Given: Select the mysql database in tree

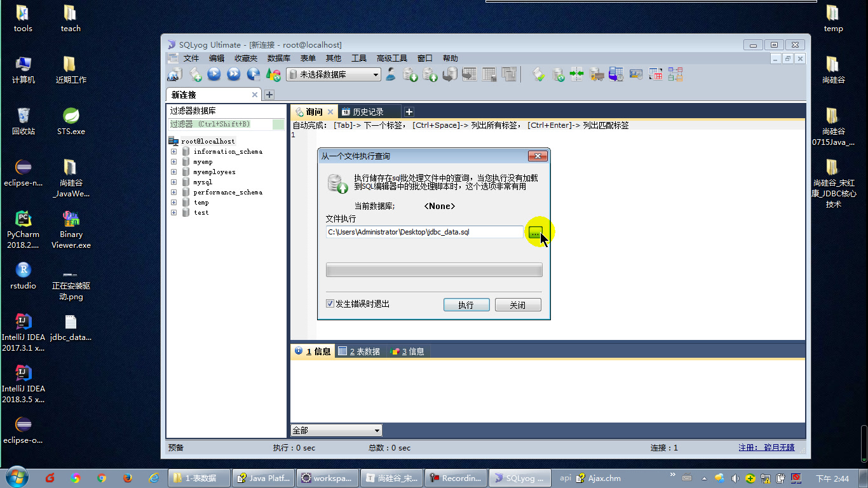Looking at the screenshot, I should pyautogui.click(x=203, y=182).
